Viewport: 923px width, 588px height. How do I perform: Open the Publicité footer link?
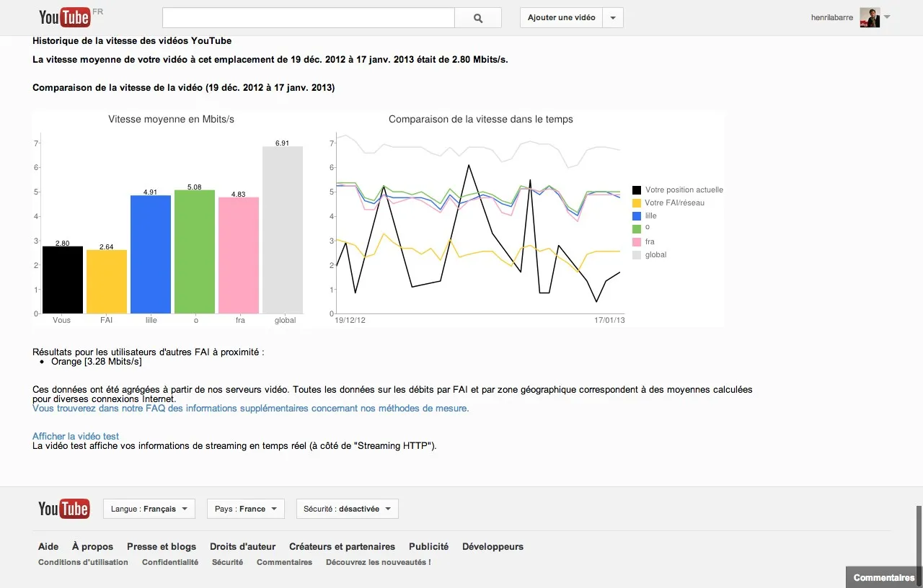pos(428,547)
